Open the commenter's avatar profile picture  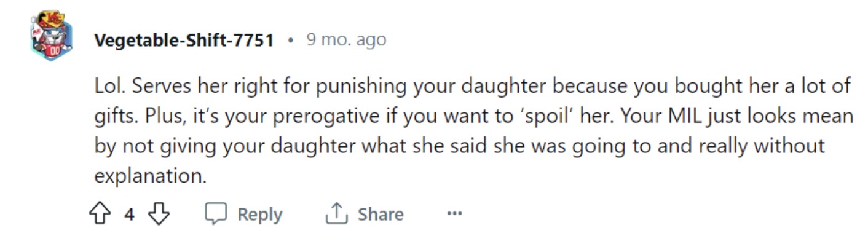pyautogui.click(x=51, y=36)
